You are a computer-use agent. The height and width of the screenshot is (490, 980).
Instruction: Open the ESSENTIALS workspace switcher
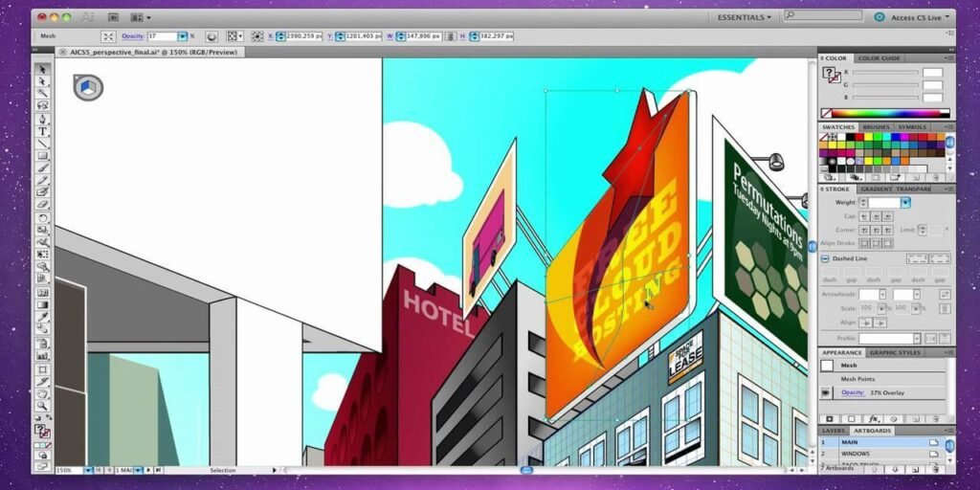coord(744,17)
